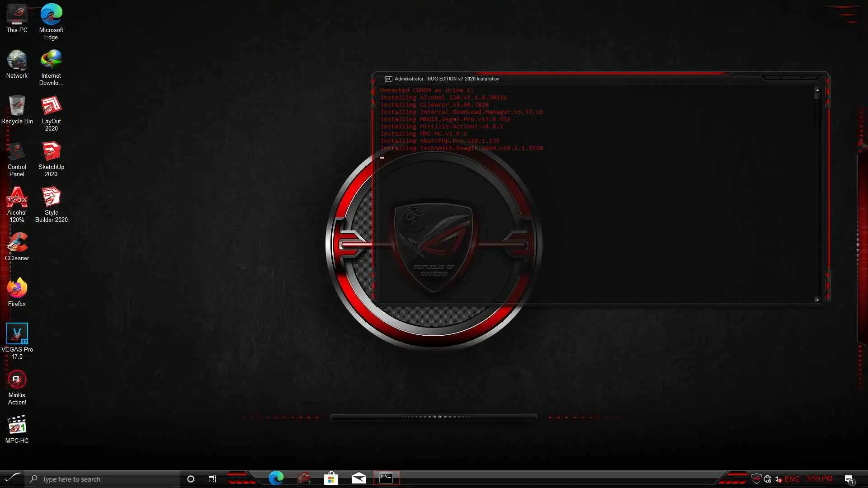The image size is (868, 488).
Task: Select the SketchUp 2020 desktop icon
Action: (51, 152)
